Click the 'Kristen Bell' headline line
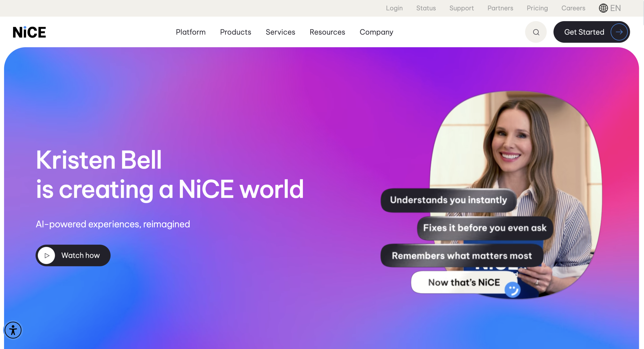The height and width of the screenshot is (349, 644). pyautogui.click(x=99, y=160)
